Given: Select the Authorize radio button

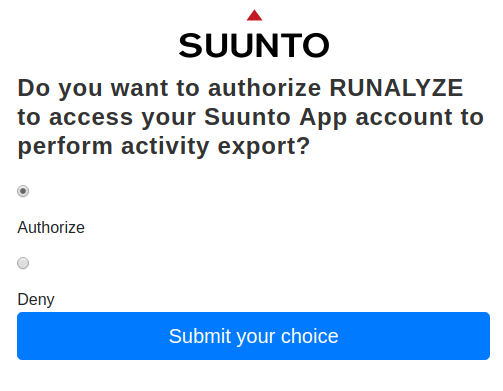Looking at the screenshot, I should point(23,191).
